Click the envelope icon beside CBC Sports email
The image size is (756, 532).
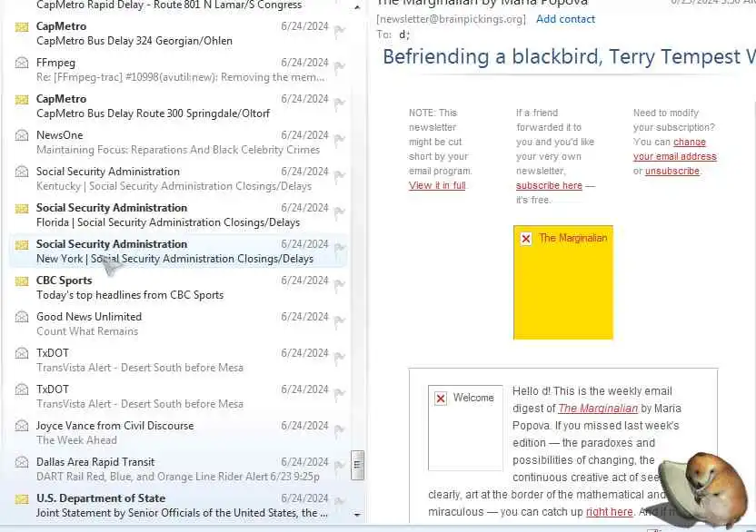coord(22,281)
